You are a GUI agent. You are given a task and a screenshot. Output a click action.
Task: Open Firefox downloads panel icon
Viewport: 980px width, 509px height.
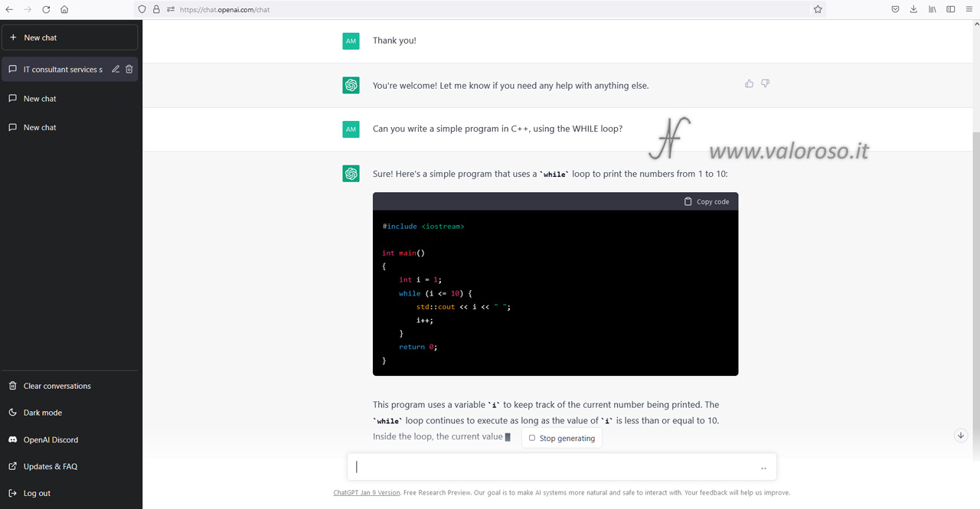click(x=913, y=9)
